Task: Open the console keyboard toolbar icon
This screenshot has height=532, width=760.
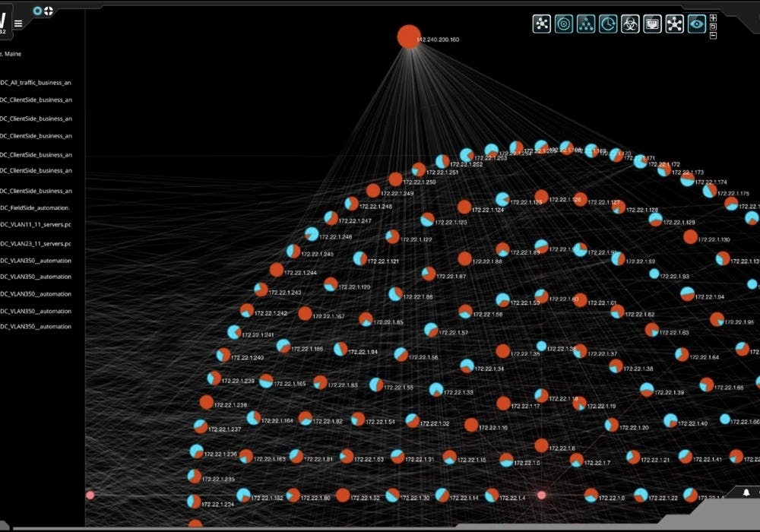Action: (651, 24)
